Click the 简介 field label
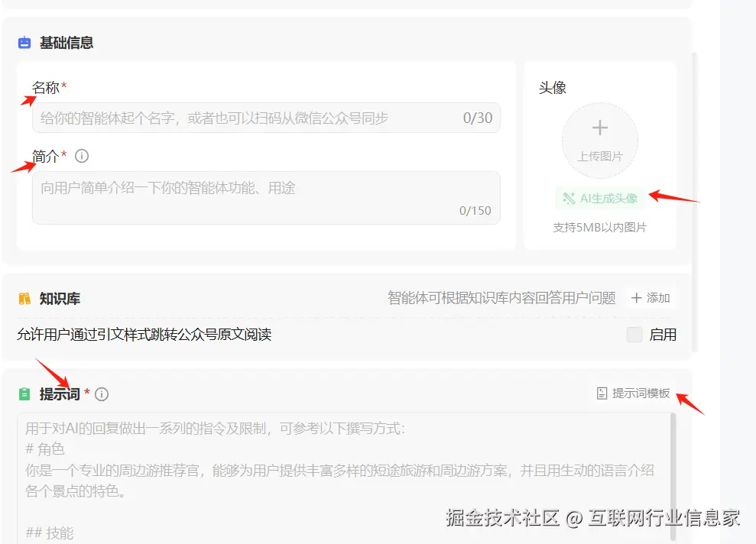This screenshot has width=756, height=544. coord(46,156)
